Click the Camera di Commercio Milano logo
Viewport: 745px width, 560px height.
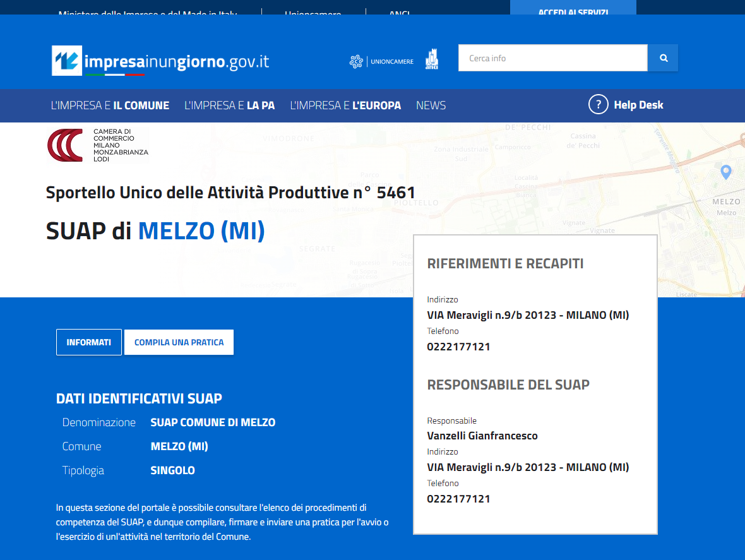[x=98, y=145]
